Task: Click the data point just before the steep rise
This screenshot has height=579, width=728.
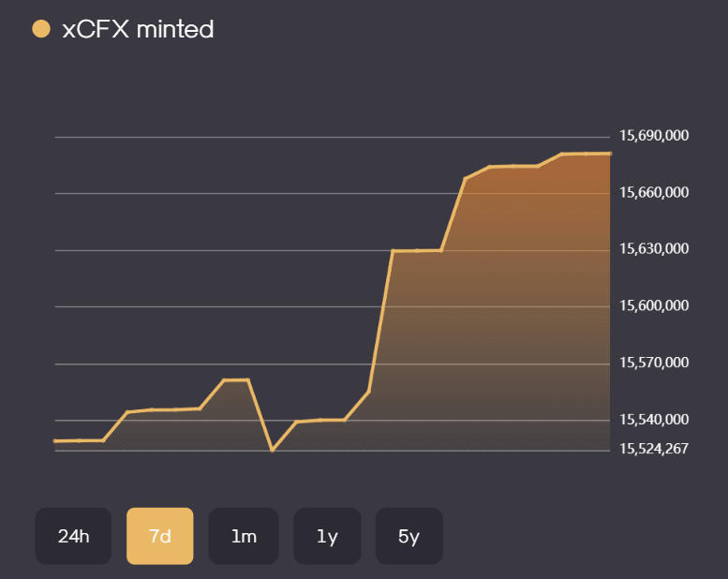Action: click(x=369, y=392)
